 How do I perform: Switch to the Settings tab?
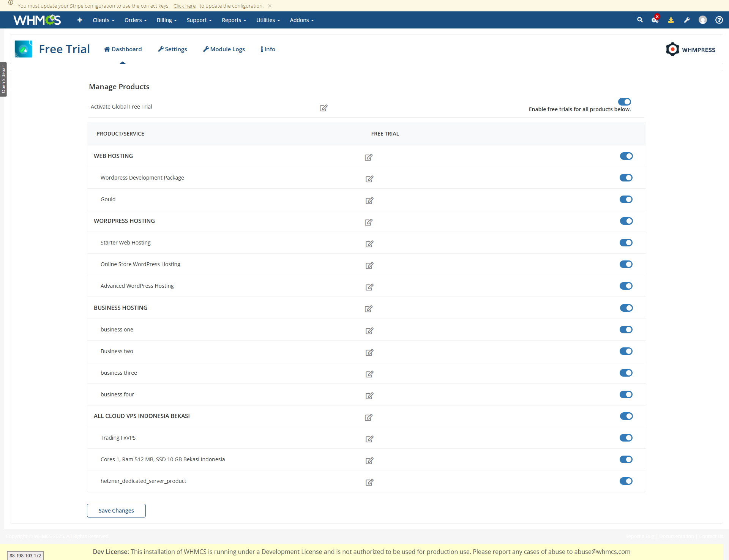(172, 49)
